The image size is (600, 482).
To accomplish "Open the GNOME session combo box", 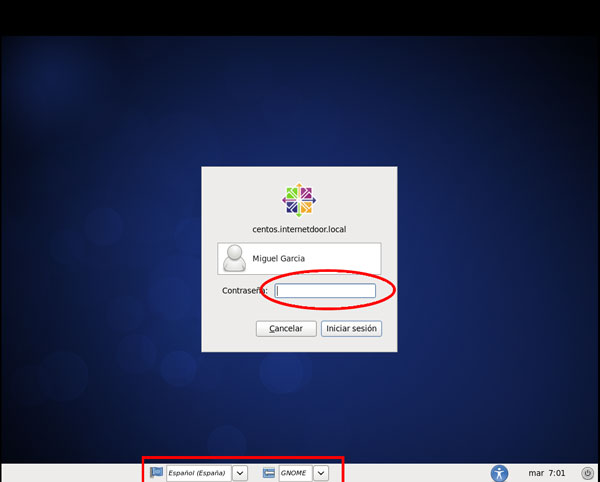I will (x=295, y=473).
